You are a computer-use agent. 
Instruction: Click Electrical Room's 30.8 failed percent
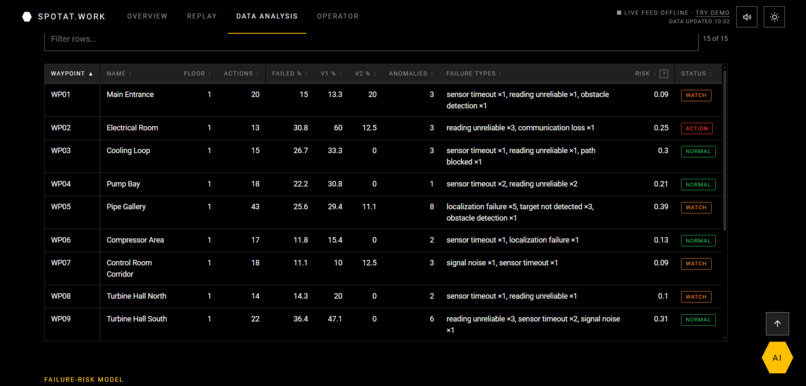tap(301, 128)
